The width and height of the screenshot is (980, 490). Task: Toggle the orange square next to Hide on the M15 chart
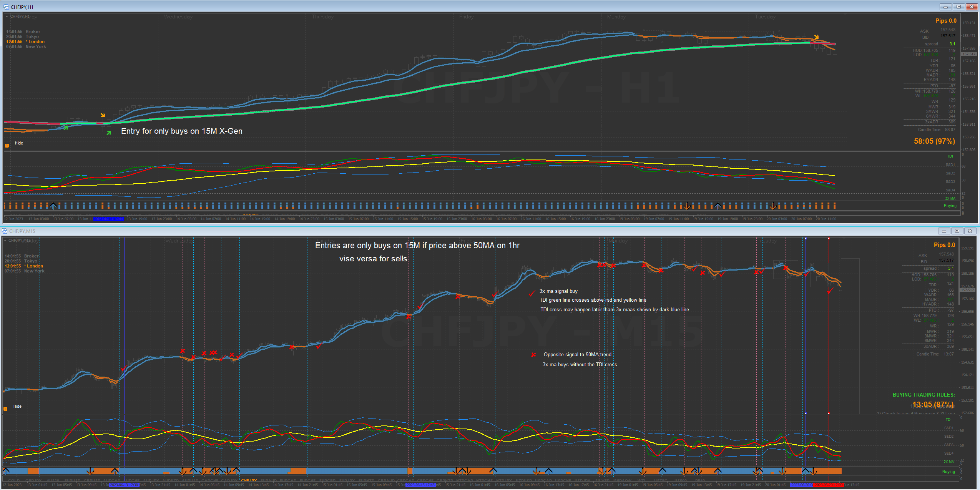5,409
